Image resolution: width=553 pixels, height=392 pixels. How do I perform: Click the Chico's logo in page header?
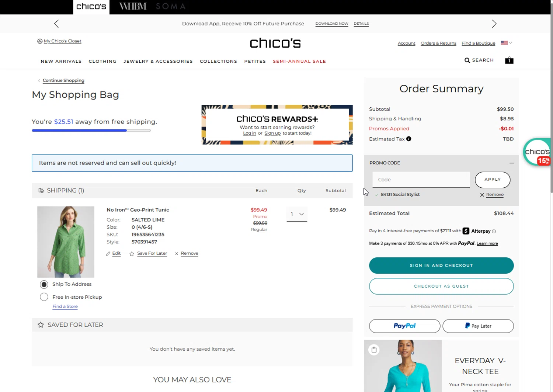(x=275, y=43)
